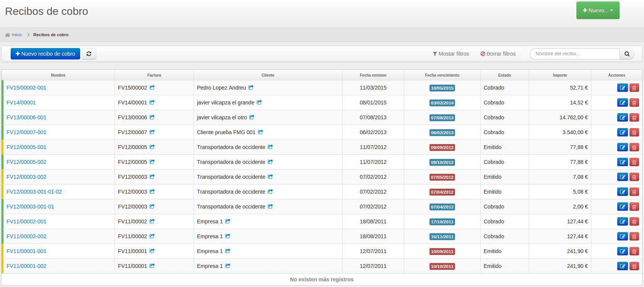
Task: Click due date badge 10/05/2015
Action: click(442, 88)
